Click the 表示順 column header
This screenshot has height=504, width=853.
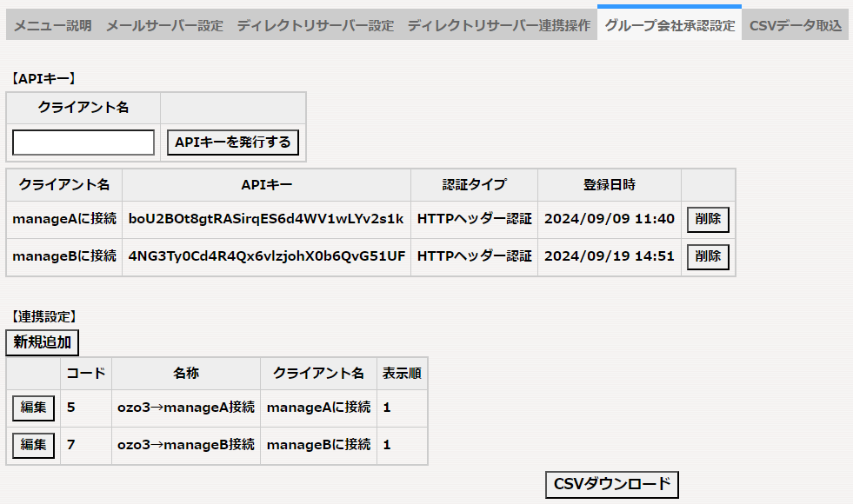pos(402,374)
